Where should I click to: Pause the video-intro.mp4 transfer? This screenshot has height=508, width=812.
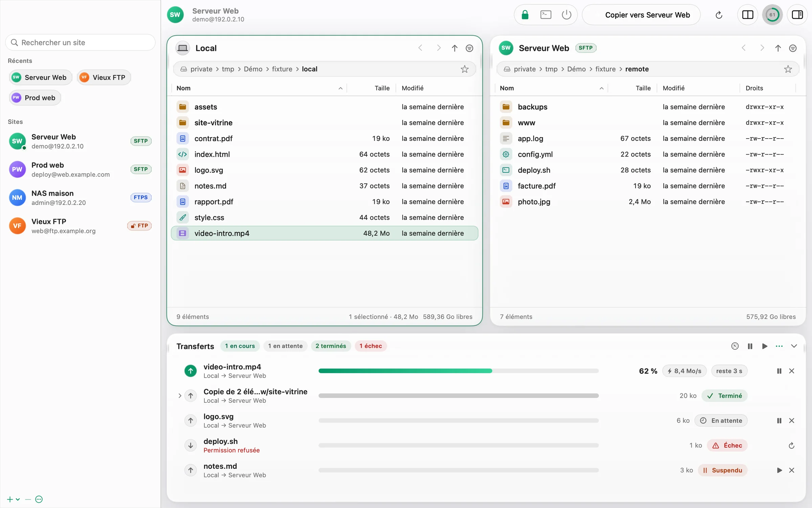point(779,371)
